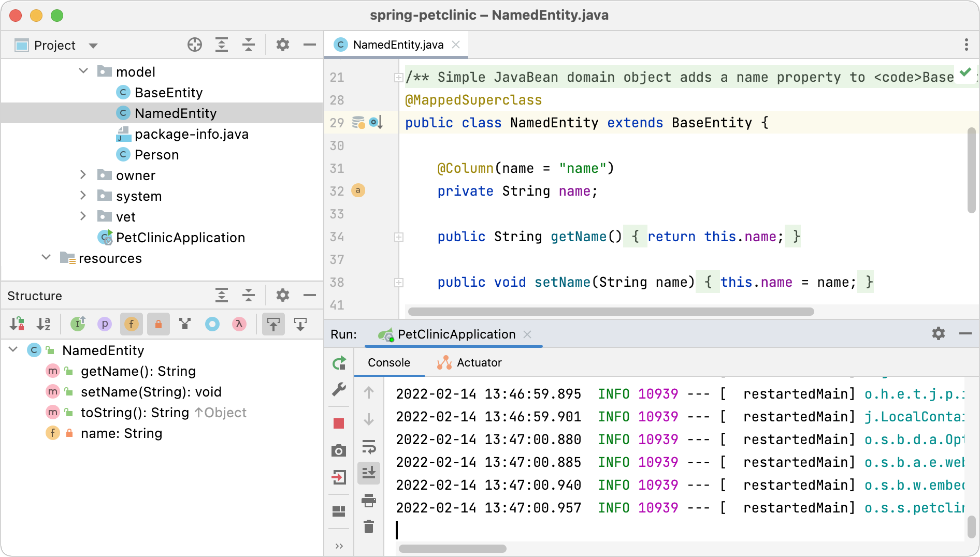Toggle show lambdas filter in Structure
980x557 pixels.
(x=239, y=324)
